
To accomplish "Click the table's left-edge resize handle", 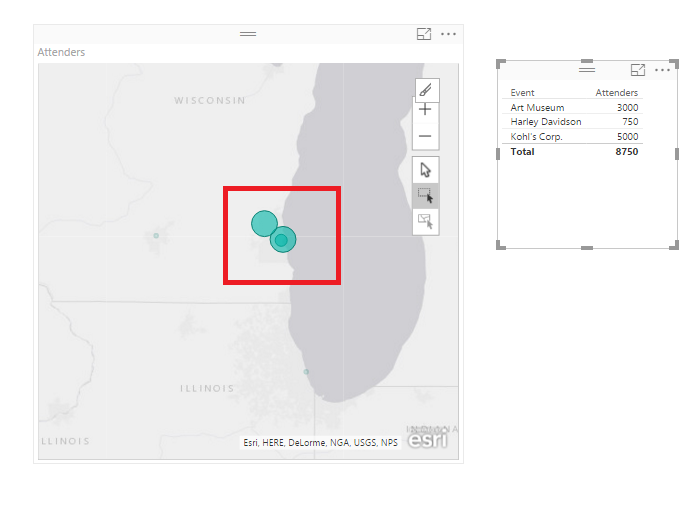I will [x=498, y=154].
